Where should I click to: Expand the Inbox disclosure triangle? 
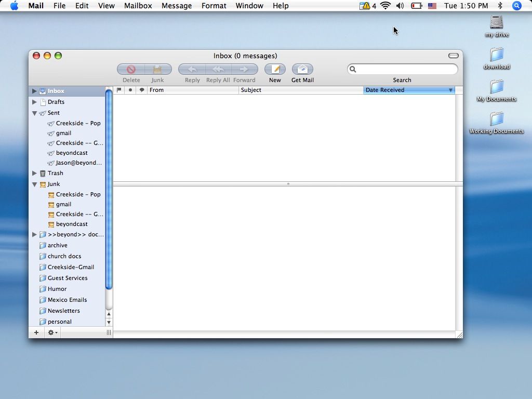click(34, 91)
